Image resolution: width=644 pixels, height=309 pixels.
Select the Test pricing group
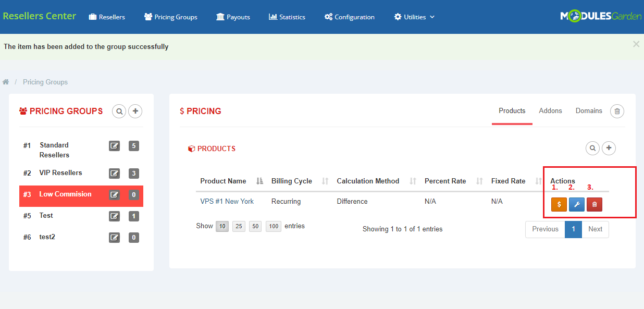tap(46, 215)
